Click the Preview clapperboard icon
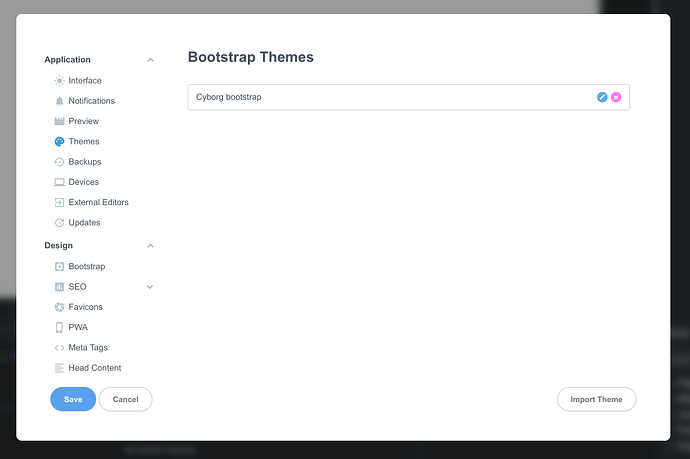The image size is (690, 459). (59, 121)
